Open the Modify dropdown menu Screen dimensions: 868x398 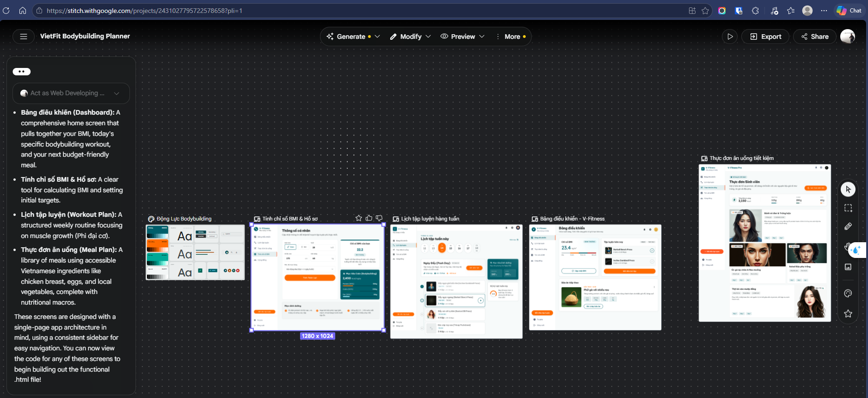[x=410, y=37]
